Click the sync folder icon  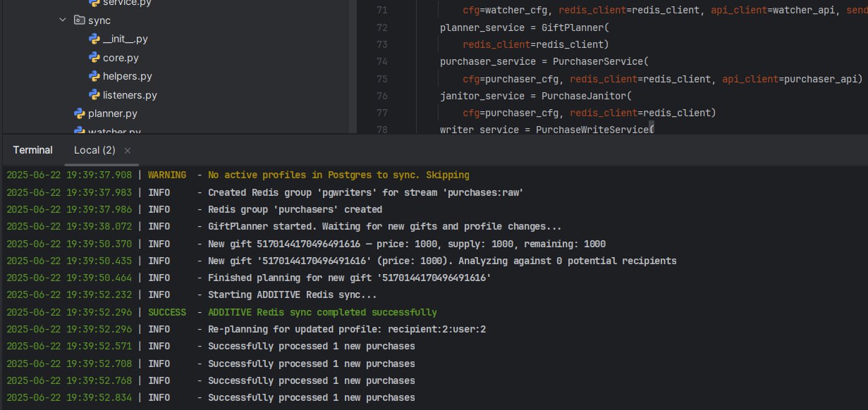(x=79, y=20)
